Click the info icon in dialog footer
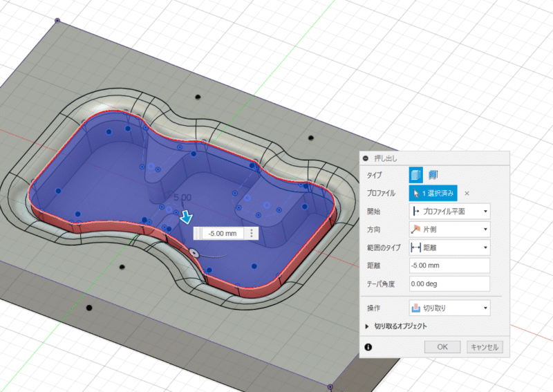The image size is (553, 392). coord(368,347)
